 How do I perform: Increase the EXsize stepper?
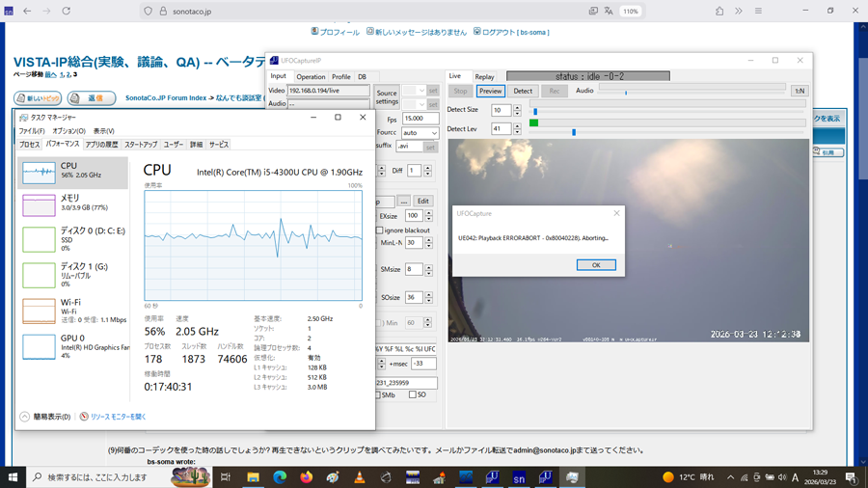428,212
